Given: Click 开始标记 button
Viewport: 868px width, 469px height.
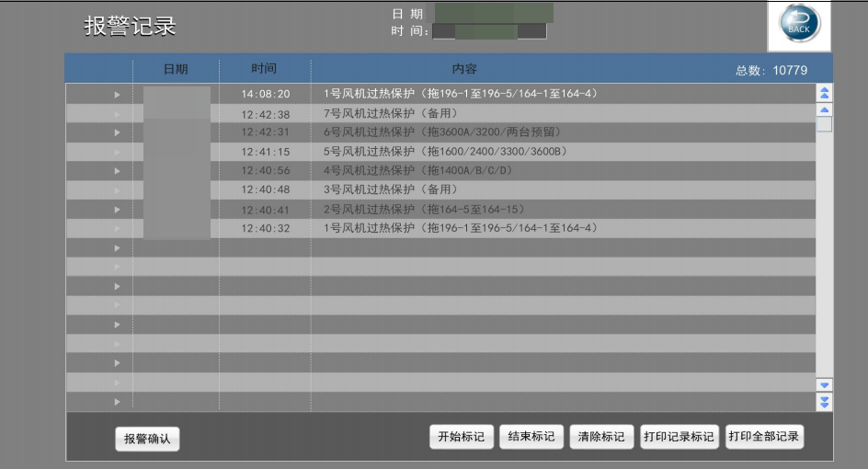Looking at the screenshot, I should 462,437.
